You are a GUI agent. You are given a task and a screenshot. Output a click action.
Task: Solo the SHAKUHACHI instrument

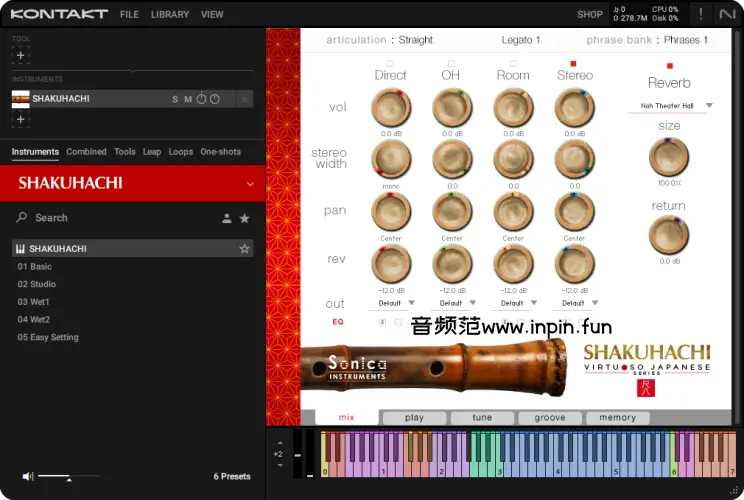pos(175,99)
